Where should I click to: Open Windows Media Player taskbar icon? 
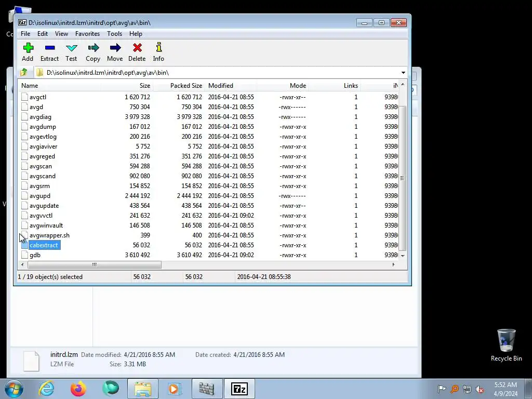click(x=175, y=389)
